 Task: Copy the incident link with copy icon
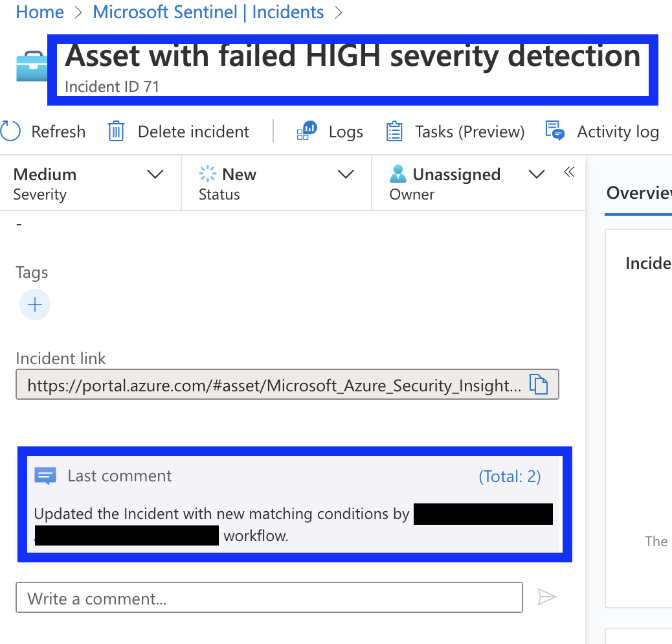(538, 384)
